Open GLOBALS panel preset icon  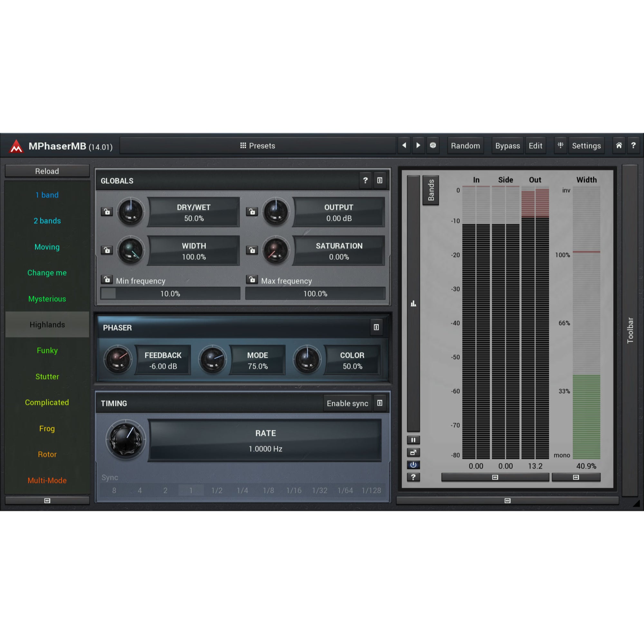pyautogui.click(x=380, y=181)
